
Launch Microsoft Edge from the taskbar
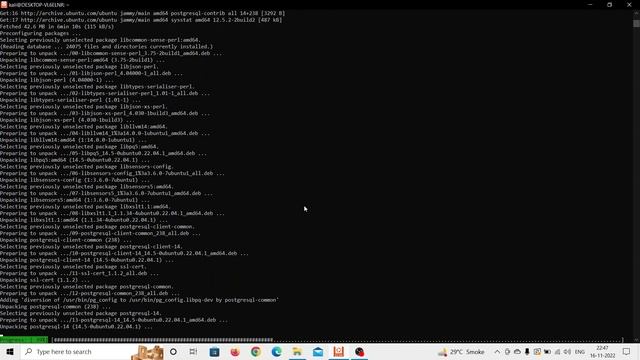pos(277,351)
